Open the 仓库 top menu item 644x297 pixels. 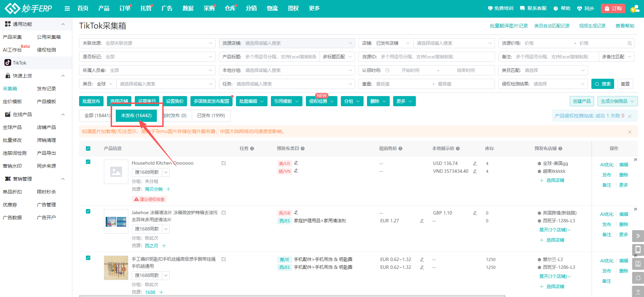[230, 8]
